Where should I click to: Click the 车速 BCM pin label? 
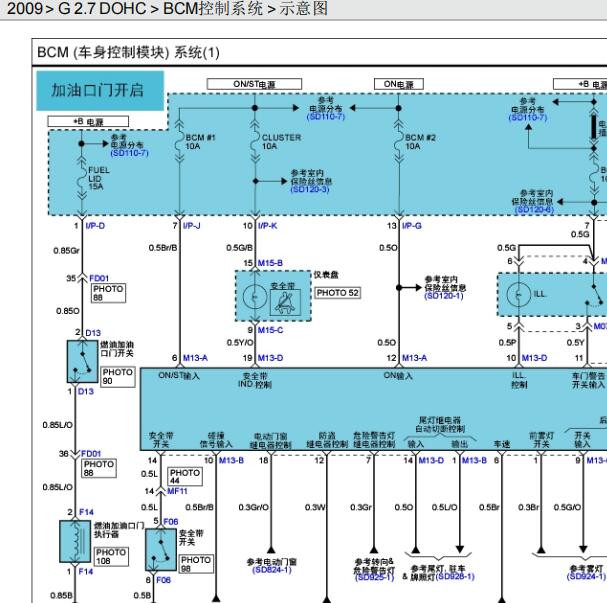(x=502, y=444)
